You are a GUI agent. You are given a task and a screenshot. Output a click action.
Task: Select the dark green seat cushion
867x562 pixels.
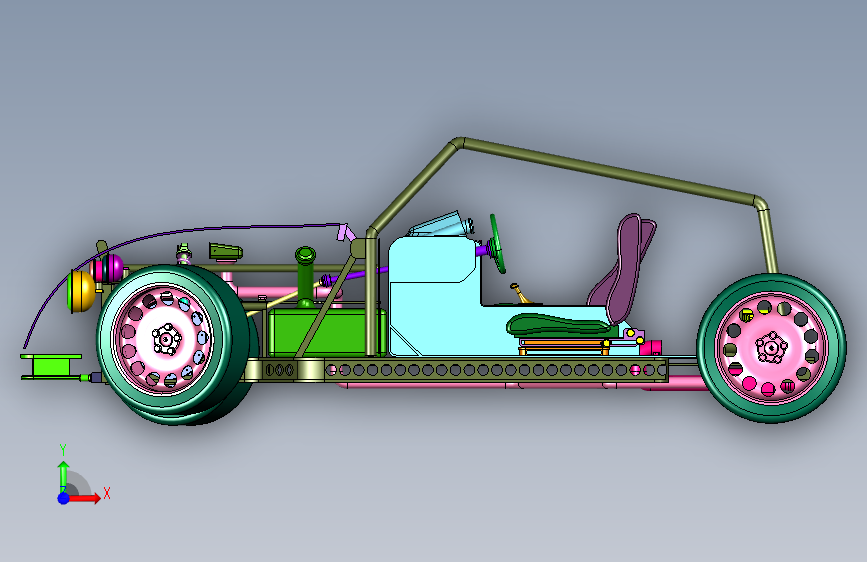[558, 324]
